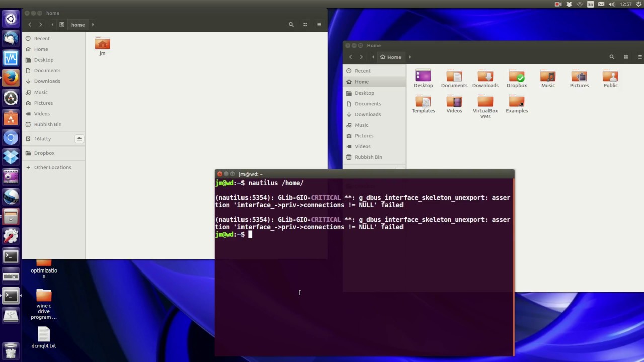
Task: Select Other Locations in the sidebar
Action: (53, 167)
